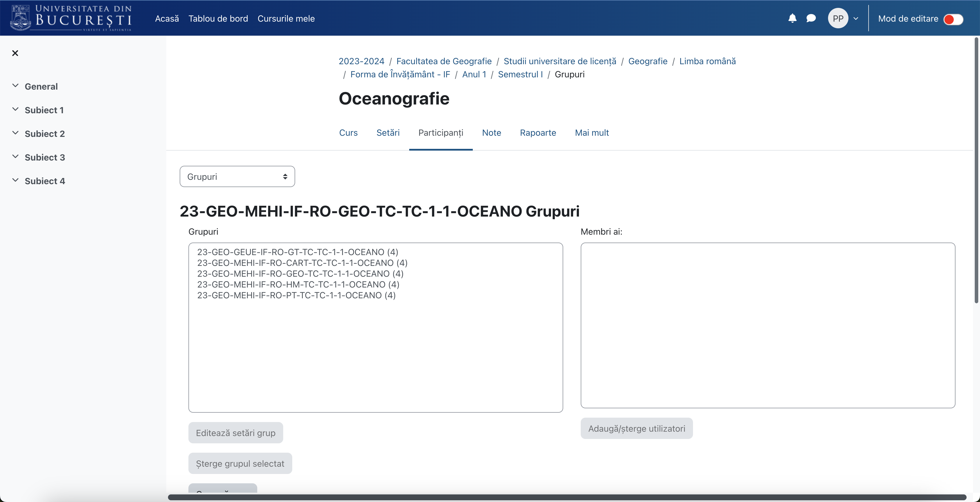Click the Editează setări grup button

pyautogui.click(x=235, y=432)
